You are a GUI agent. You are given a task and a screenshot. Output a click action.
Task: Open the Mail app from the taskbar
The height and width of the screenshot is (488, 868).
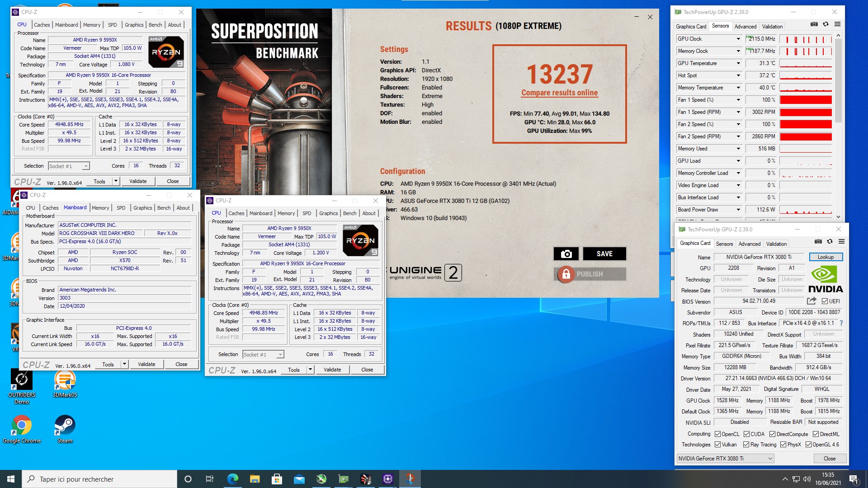299,479
